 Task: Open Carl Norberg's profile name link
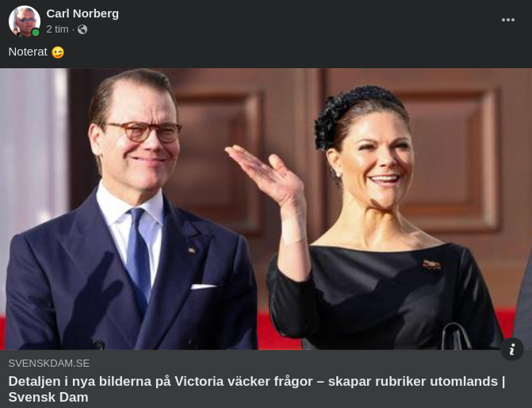click(82, 13)
